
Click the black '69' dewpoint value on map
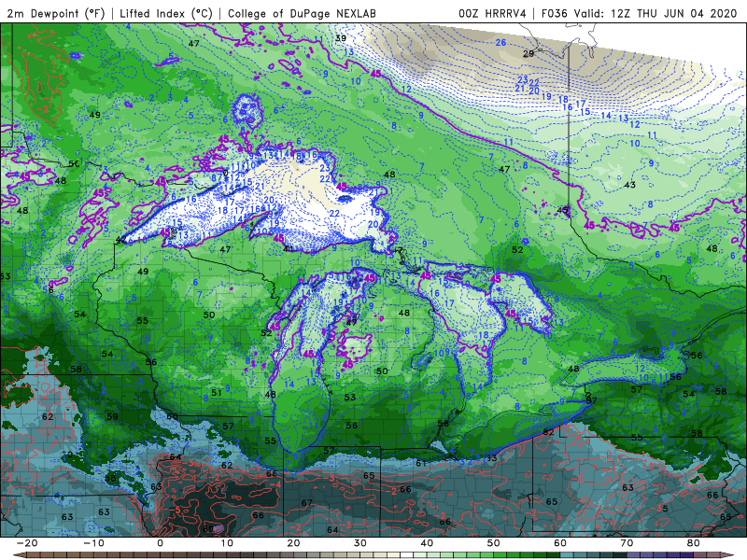(208, 528)
